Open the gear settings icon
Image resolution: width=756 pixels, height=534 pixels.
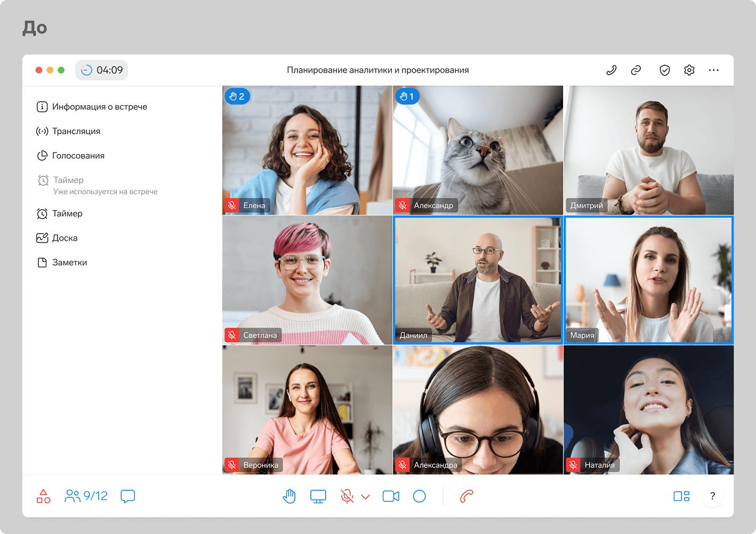(x=689, y=70)
